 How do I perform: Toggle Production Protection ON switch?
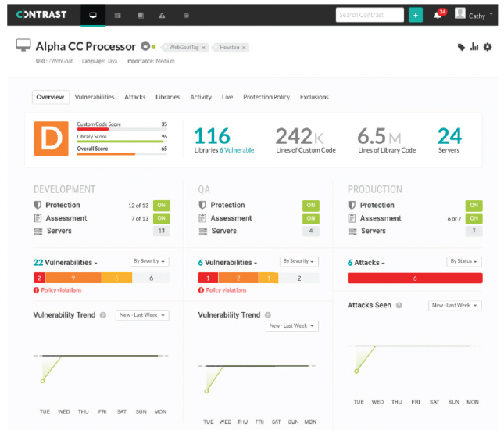coord(474,205)
